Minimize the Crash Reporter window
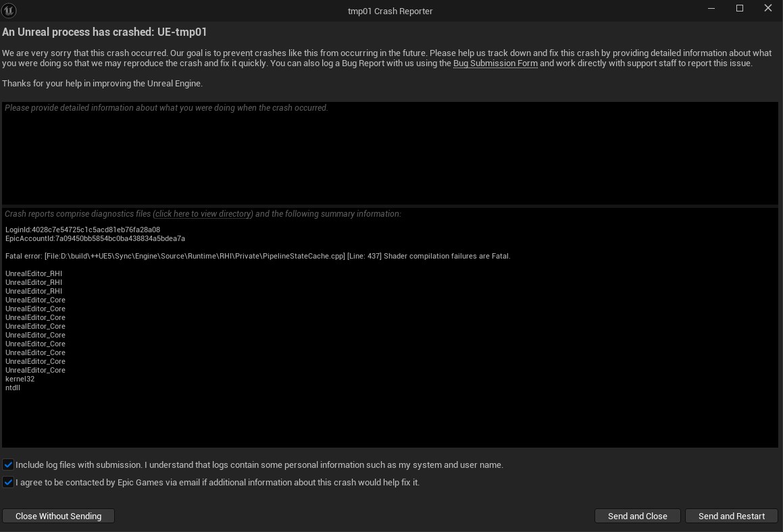The image size is (783, 532). click(711, 9)
